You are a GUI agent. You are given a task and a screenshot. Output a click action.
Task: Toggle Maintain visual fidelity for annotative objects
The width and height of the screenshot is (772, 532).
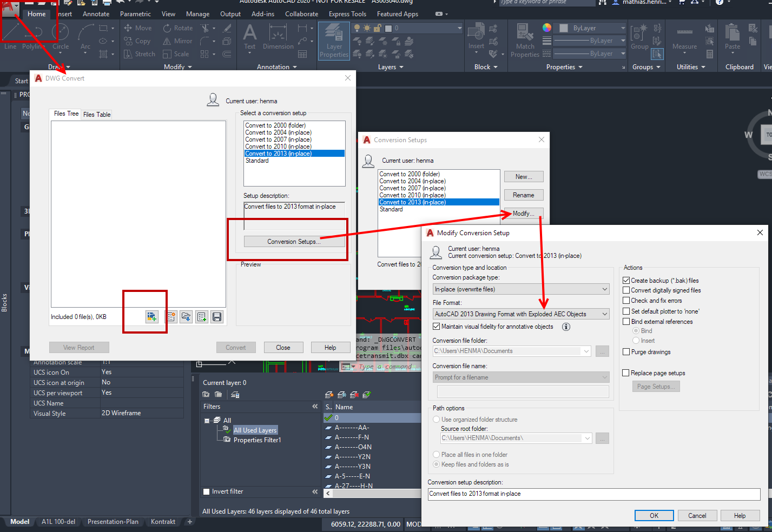pyautogui.click(x=437, y=327)
